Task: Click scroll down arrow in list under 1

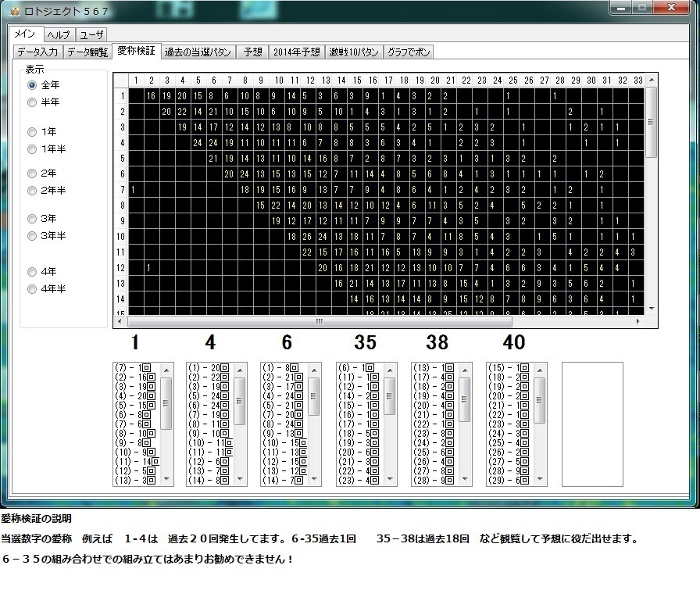Action: coord(166,479)
